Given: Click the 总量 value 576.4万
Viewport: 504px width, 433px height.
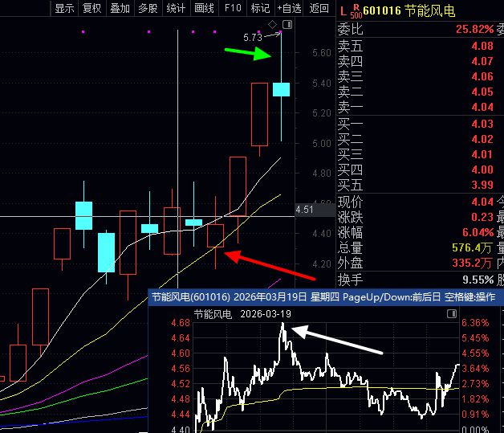Looking at the screenshot, I should 472,247.
